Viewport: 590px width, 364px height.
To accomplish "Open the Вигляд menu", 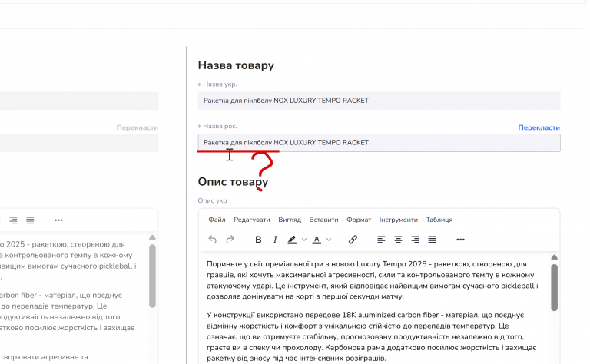I will 290,220.
